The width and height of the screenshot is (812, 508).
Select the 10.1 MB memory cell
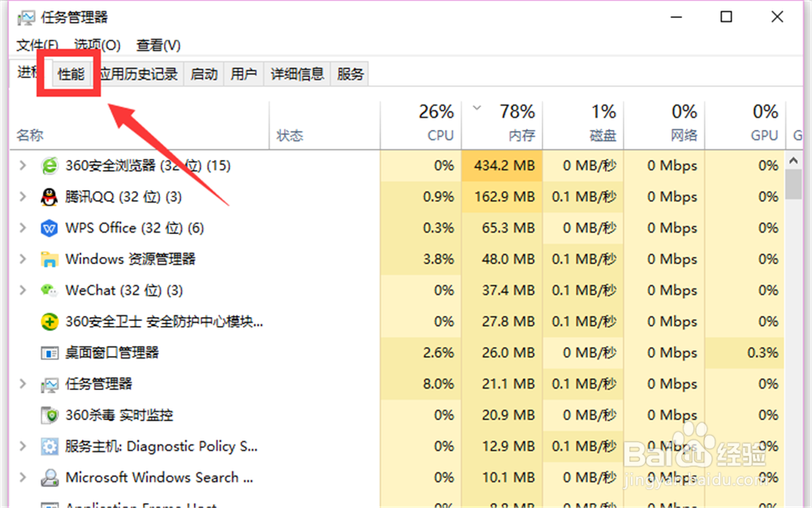pos(503,477)
